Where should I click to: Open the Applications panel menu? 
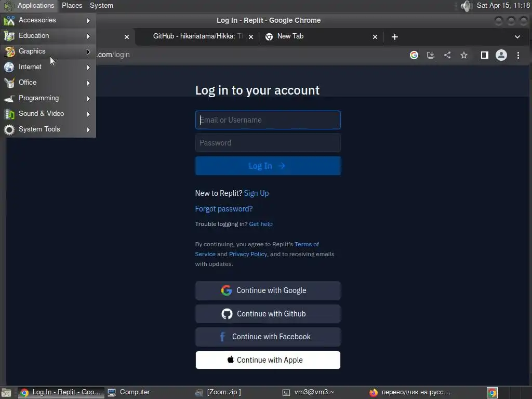pyautogui.click(x=36, y=5)
